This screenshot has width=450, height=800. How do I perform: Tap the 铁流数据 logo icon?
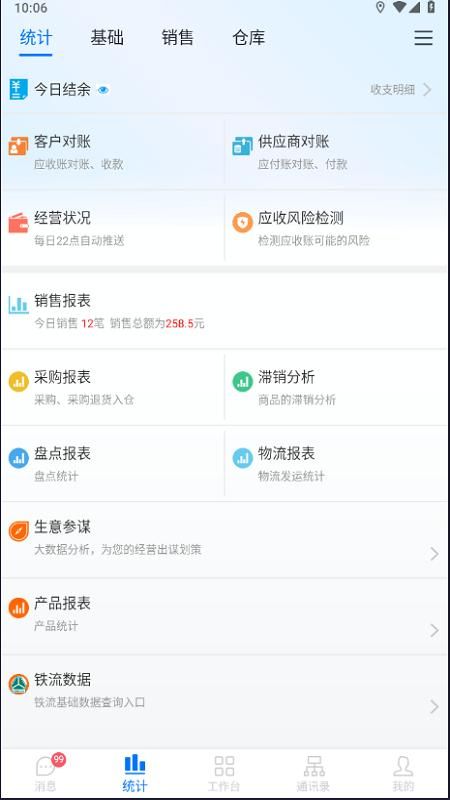pos(18,684)
